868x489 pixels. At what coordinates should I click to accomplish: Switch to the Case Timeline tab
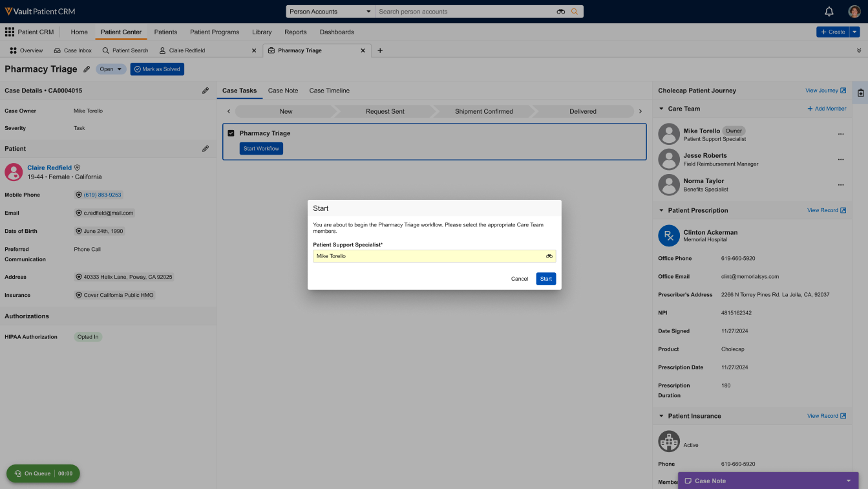click(x=329, y=91)
